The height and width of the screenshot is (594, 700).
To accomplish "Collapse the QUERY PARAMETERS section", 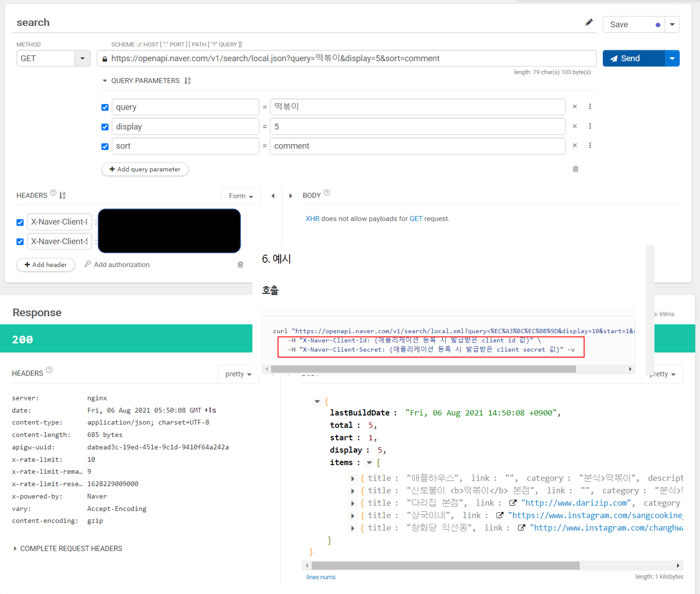I will pyautogui.click(x=105, y=81).
